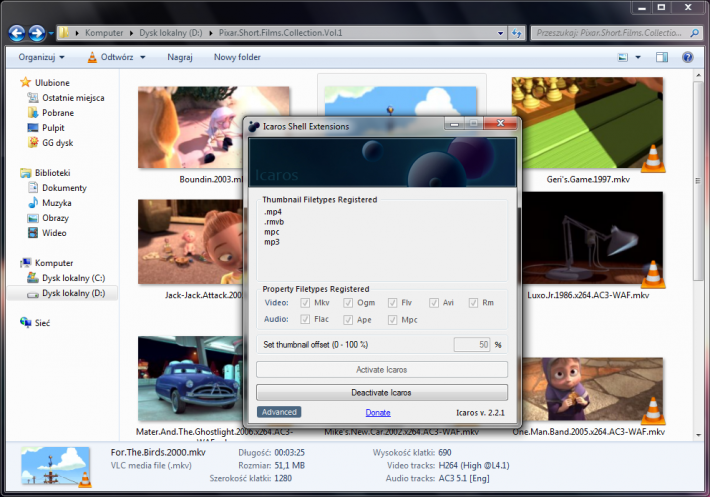Change view using the view icon
The width and height of the screenshot is (710, 497).
tap(623, 57)
